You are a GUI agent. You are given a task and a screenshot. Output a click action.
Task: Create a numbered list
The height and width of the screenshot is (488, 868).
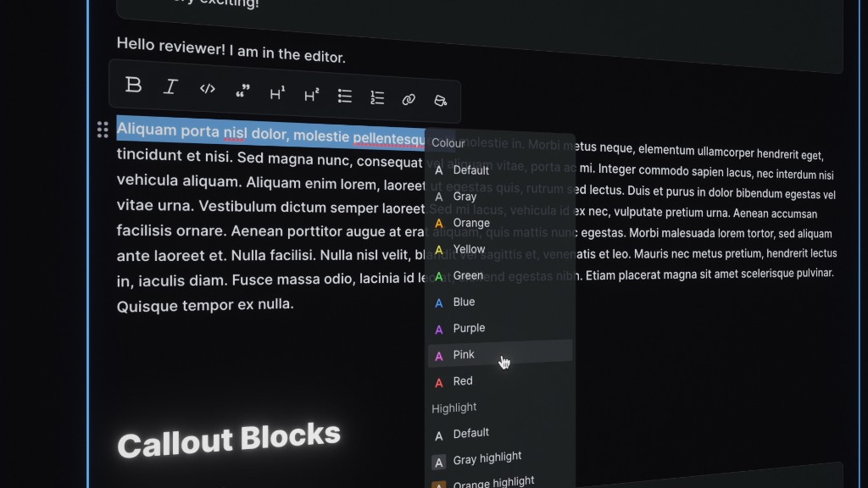click(x=377, y=98)
